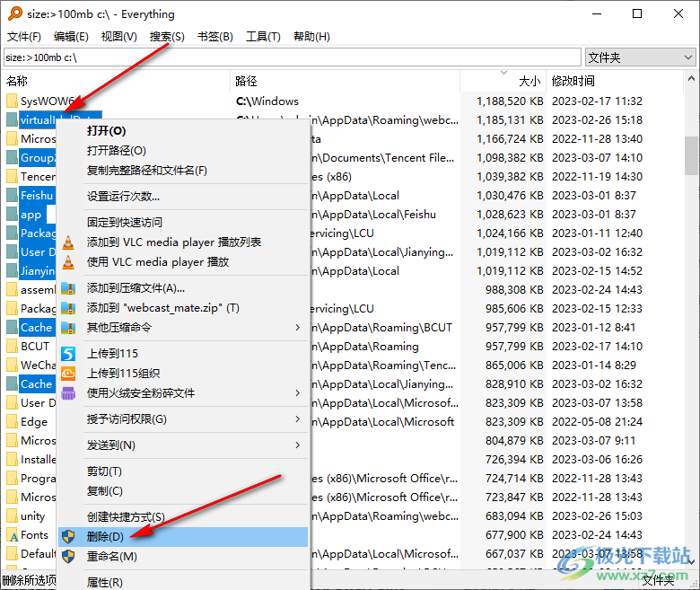Viewport: 700px width, 590px height.
Task: Click archive icon beside 其他压缩命令
Action: tap(68, 328)
